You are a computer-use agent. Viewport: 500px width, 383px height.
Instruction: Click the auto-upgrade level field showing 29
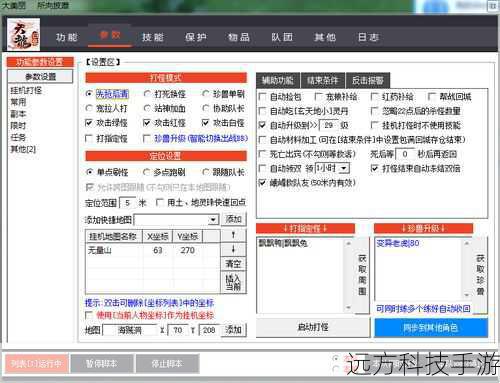click(x=329, y=125)
